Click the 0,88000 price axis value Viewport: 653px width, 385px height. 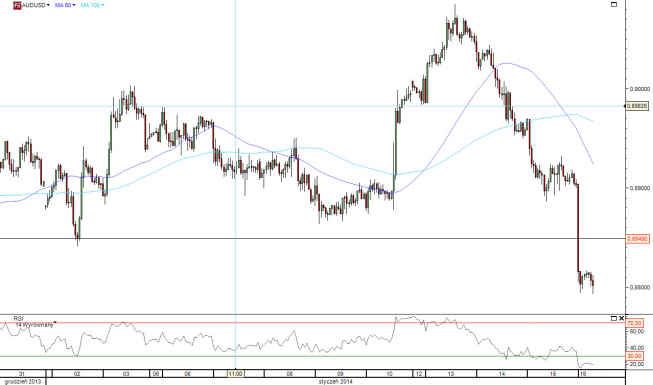tap(640, 288)
